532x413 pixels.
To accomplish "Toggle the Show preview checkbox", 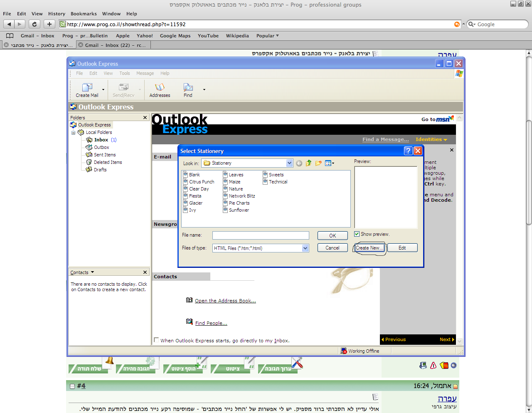I will coord(357,234).
